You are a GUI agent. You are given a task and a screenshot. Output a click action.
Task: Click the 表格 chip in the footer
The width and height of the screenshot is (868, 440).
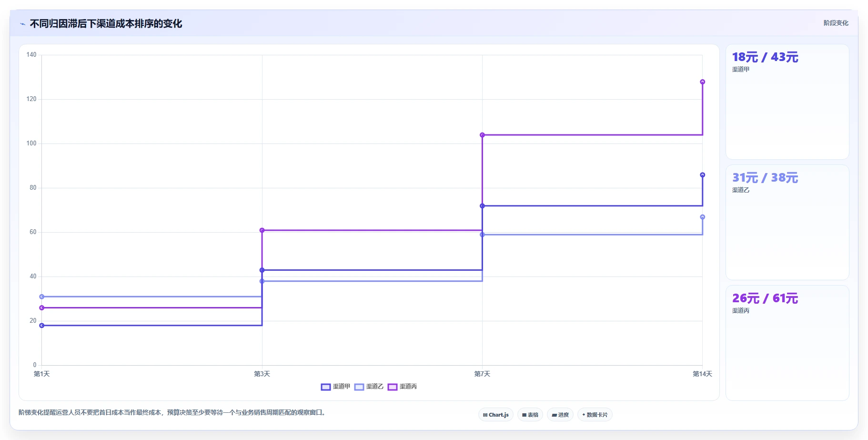pyautogui.click(x=530, y=415)
